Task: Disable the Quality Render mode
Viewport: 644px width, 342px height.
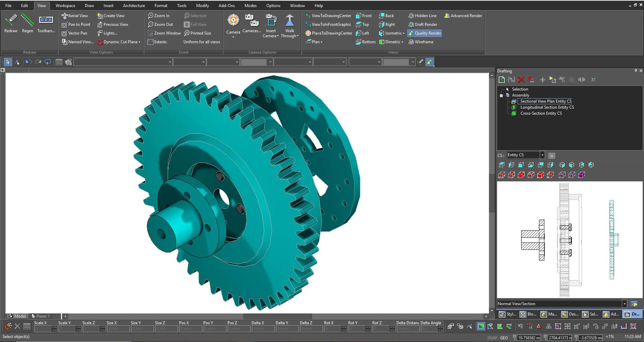Action: tap(424, 33)
